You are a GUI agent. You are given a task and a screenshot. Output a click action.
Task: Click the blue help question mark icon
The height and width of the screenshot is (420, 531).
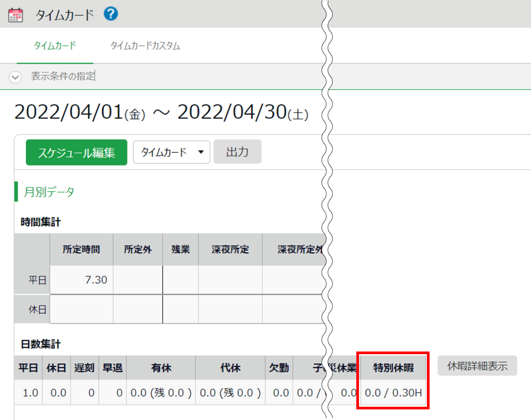[x=111, y=14]
